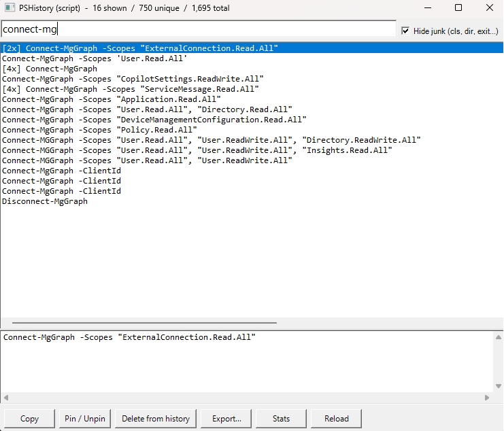Select the entry with scope 'User.Read.All' in single quotes

[252, 58]
